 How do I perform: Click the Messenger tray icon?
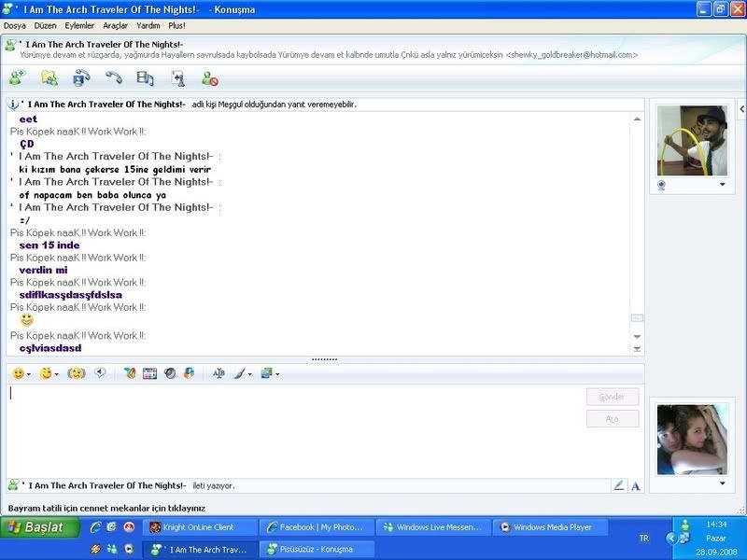click(x=685, y=525)
